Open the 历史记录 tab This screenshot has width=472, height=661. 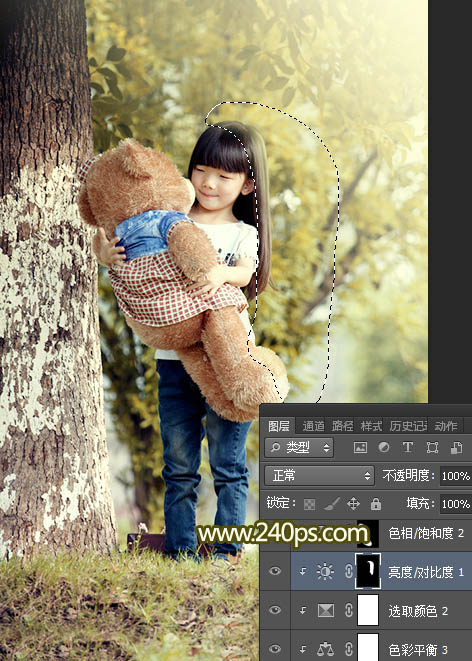[408, 426]
